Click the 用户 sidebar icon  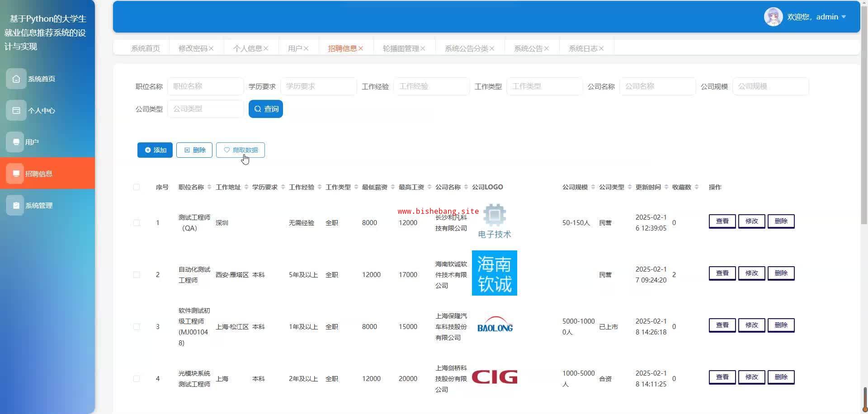point(15,142)
